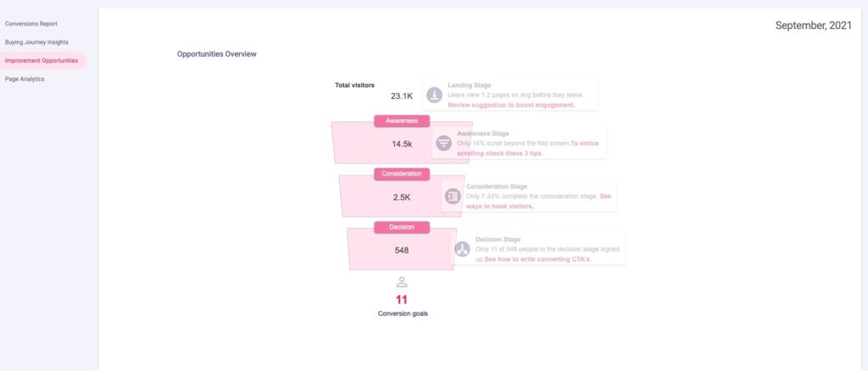Click the Awareness Stage filter icon

click(x=443, y=143)
